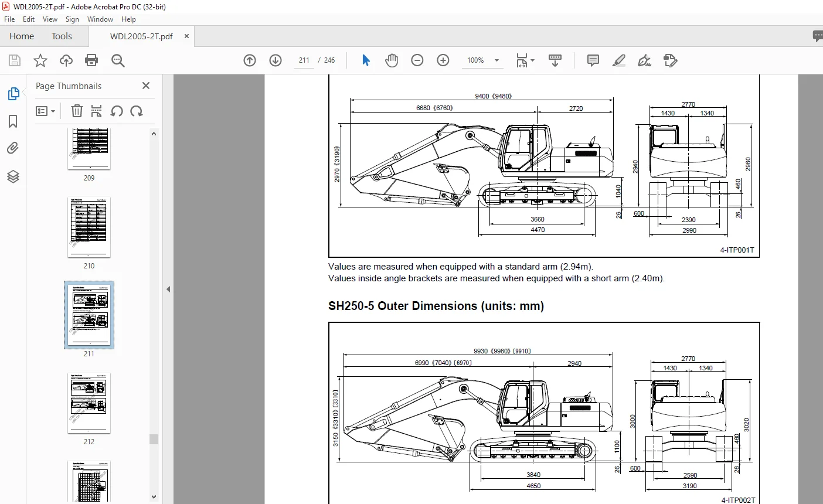Open the fit page options icon
The width and height of the screenshot is (823, 504).
(x=522, y=60)
